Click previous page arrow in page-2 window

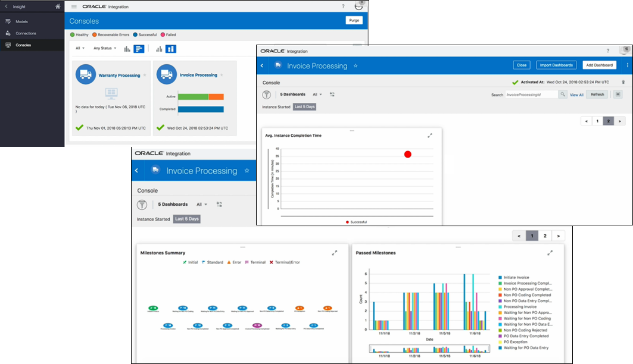(x=586, y=121)
